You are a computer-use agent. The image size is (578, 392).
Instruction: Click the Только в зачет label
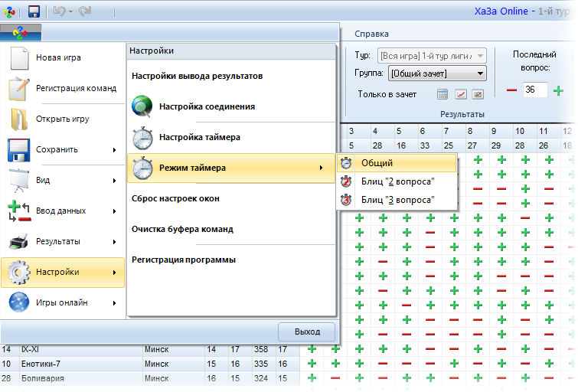pyautogui.click(x=387, y=94)
